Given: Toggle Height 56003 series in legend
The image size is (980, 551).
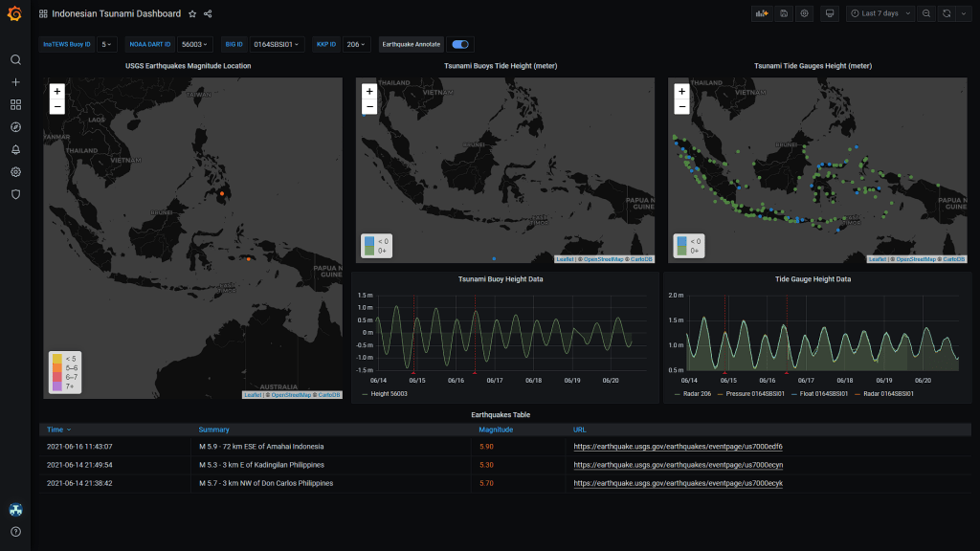Looking at the screenshot, I should (x=390, y=394).
